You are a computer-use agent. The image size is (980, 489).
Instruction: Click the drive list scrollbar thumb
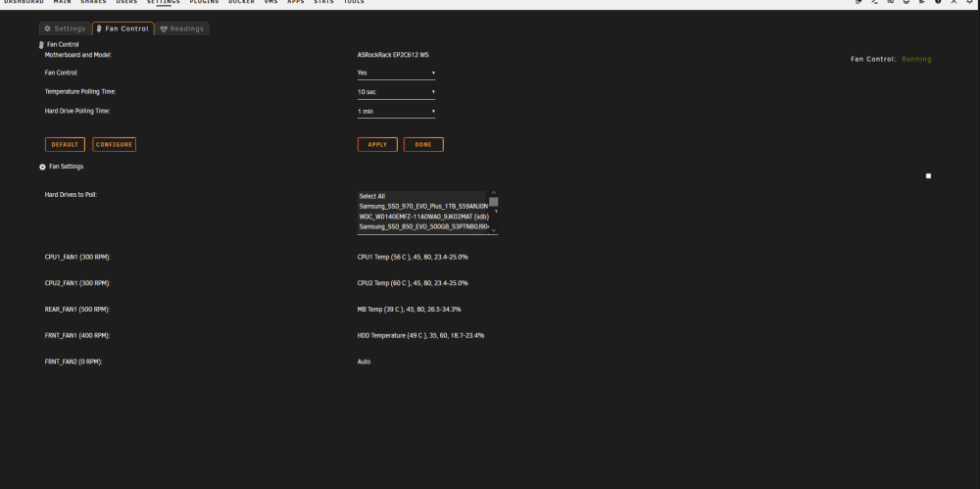pos(494,202)
